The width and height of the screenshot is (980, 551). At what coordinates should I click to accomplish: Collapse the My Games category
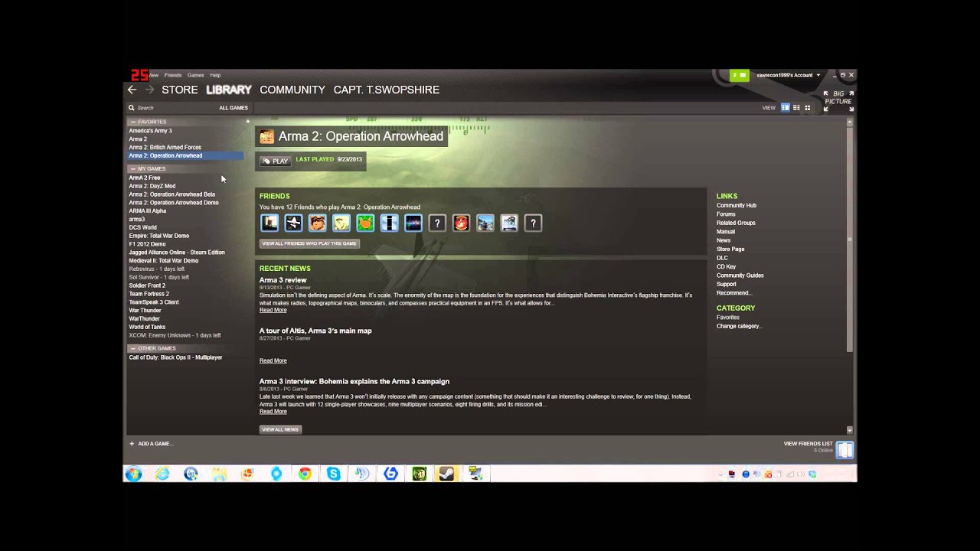click(132, 168)
